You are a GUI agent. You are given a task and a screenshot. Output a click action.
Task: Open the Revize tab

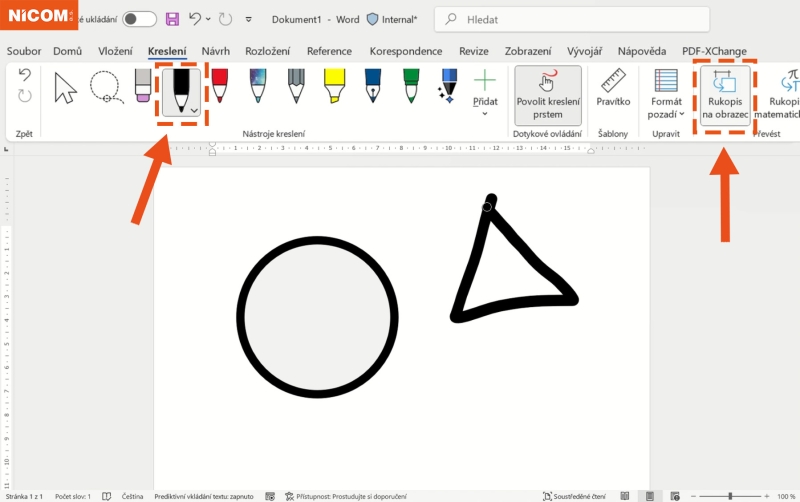tap(474, 51)
